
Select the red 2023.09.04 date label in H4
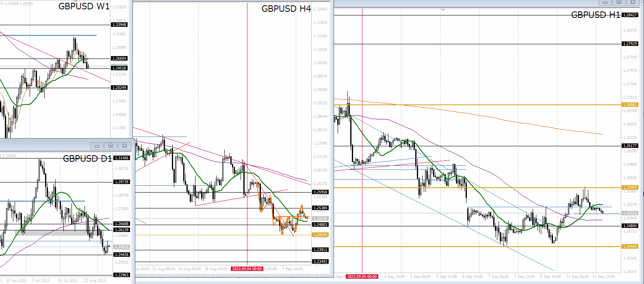click(247, 269)
